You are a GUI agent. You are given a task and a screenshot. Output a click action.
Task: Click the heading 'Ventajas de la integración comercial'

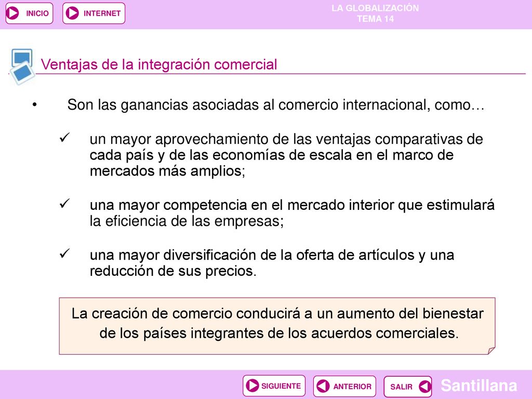[x=159, y=64]
